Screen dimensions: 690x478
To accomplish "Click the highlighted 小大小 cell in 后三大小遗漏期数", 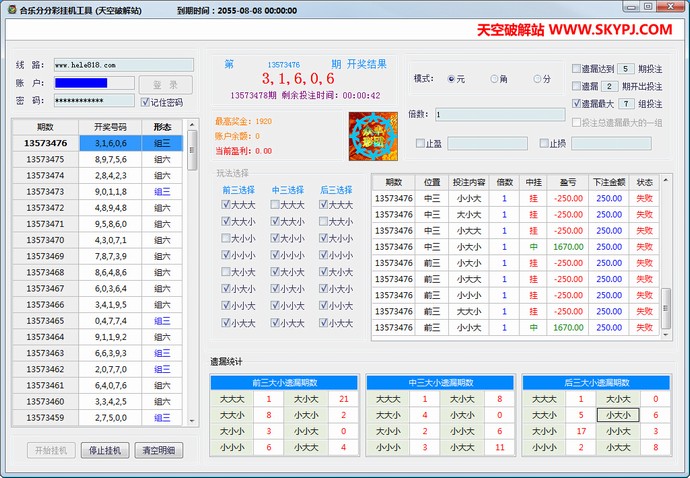I will (x=617, y=415).
